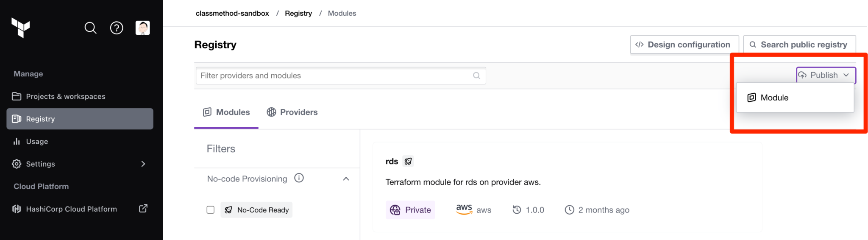Click the No-code Provisioning info icon

pyautogui.click(x=299, y=178)
